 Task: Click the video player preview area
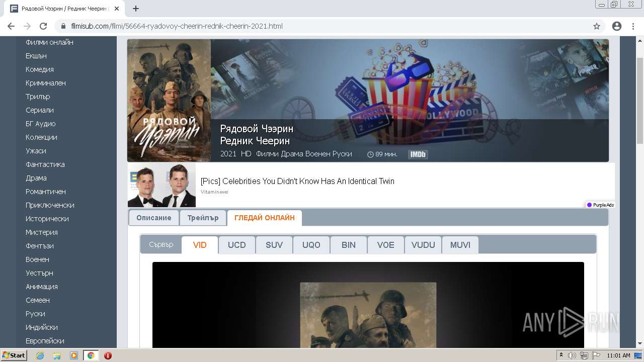[x=368, y=305]
